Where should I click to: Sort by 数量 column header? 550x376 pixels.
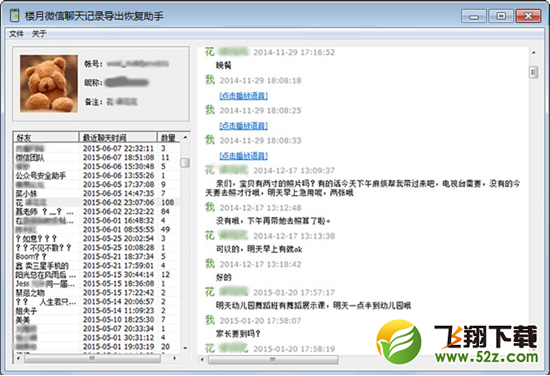[x=169, y=137]
